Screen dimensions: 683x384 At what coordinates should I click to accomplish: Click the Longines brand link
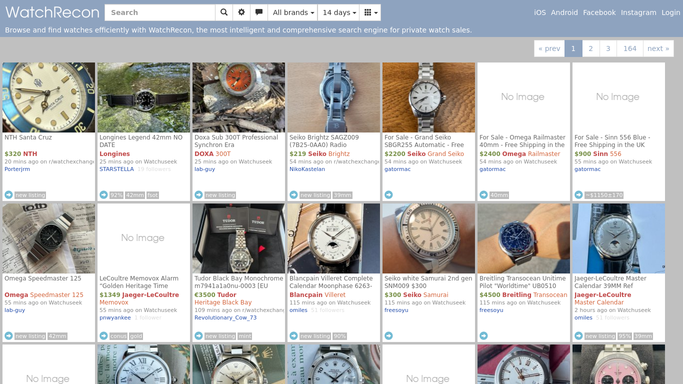tap(115, 154)
